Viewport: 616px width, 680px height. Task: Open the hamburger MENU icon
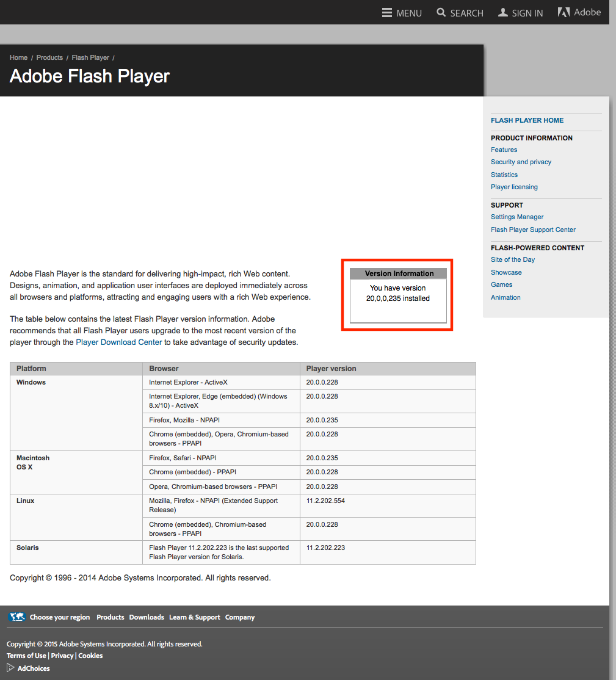click(387, 13)
